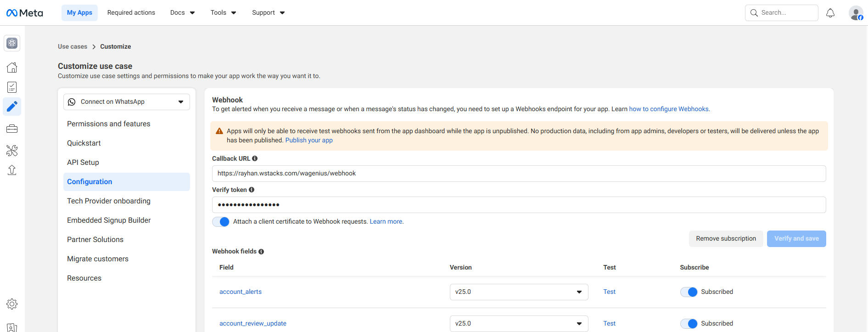Click the Customize breadcrumb text
The height and width of the screenshot is (332, 868).
point(116,47)
